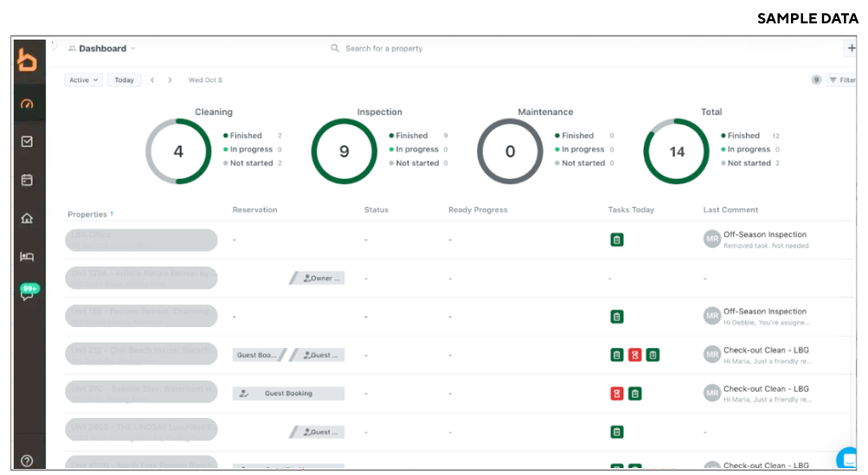The image size is (868, 475).
Task: Open the Filter button
Action: [x=841, y=80]
